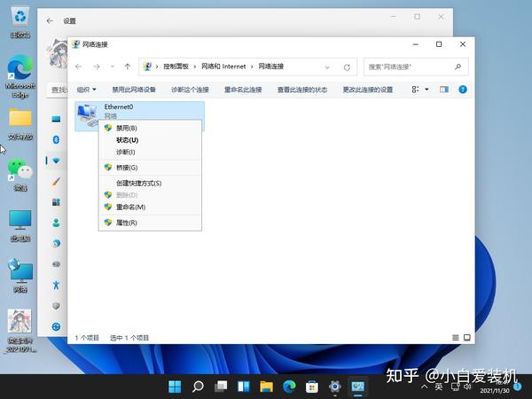The image size is (532, 399).
Task: Open taskbar Search
Action: coord(198,387)
